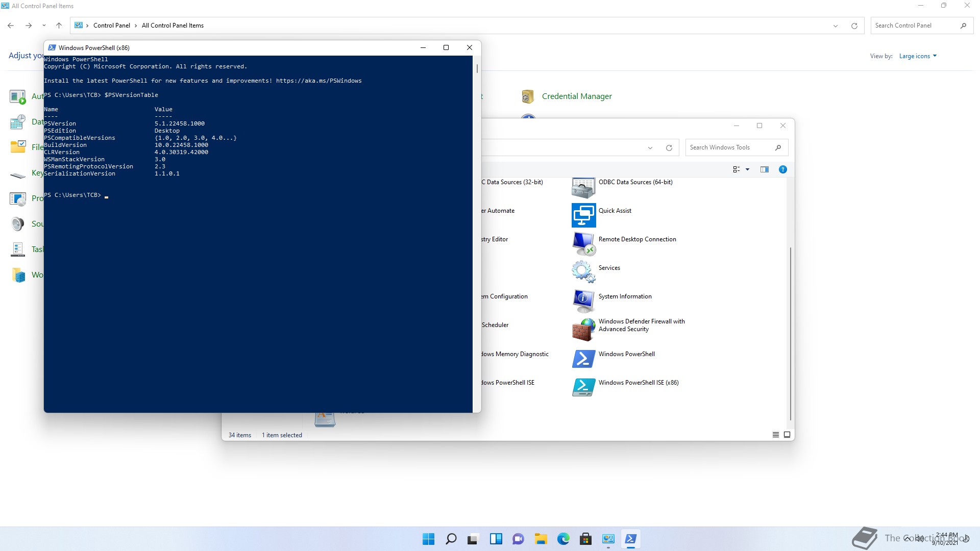Click the Taskbar and Navigation icon
Viewport: 980px width, 551px height.
[x=18, y=249]
